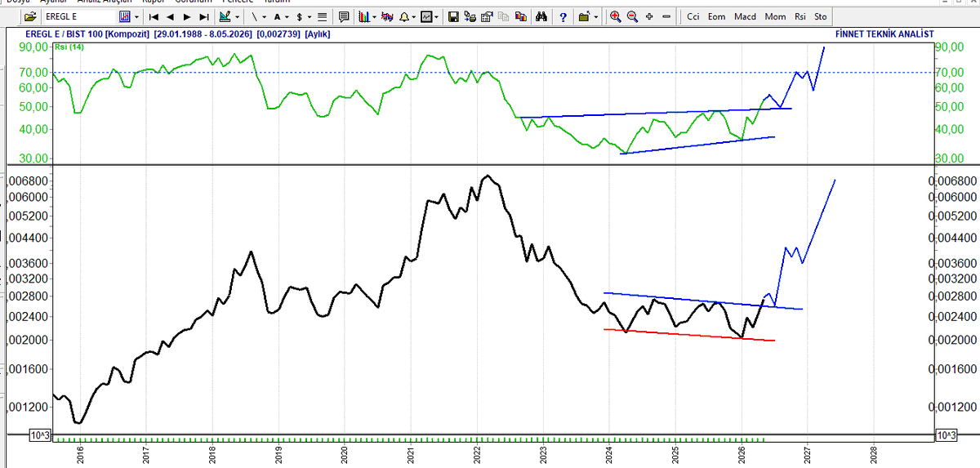Image resolution: width=980 pixels, height=468 pixels.
Task: Click the chart type icon beside symbol box
Action: click(x=124, y=16)
